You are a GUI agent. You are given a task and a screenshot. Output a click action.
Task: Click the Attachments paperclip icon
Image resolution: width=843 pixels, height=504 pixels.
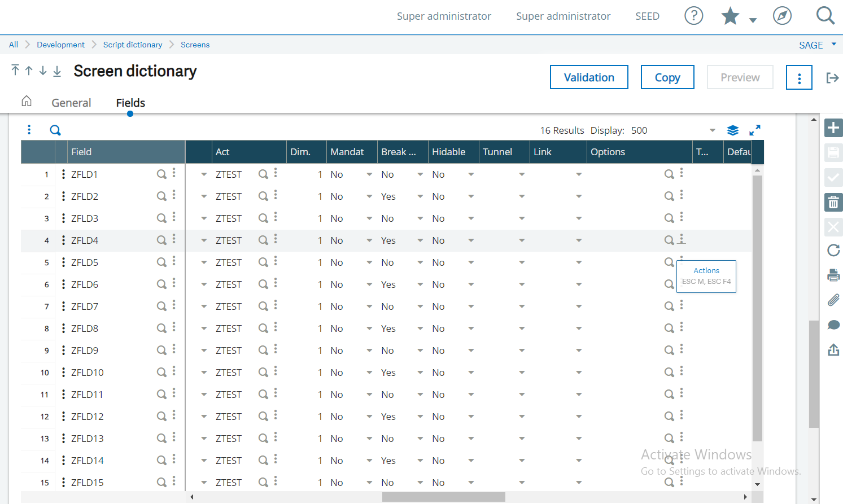833,300
